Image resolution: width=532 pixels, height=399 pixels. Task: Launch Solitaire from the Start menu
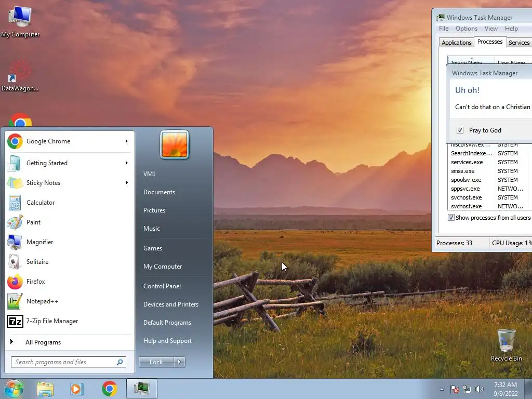(70, 262)
